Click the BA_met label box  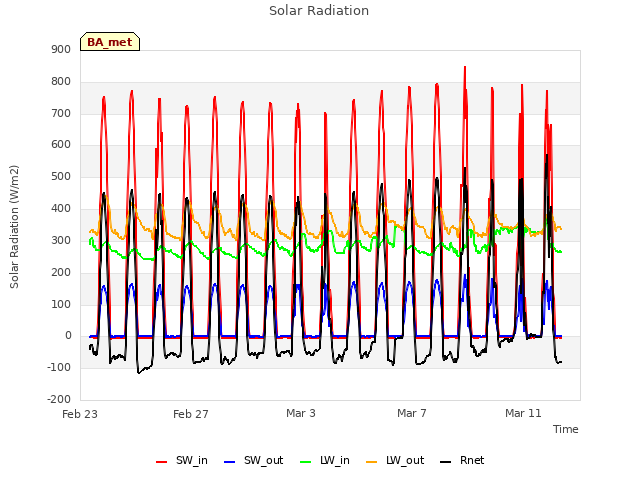(110, 42)
